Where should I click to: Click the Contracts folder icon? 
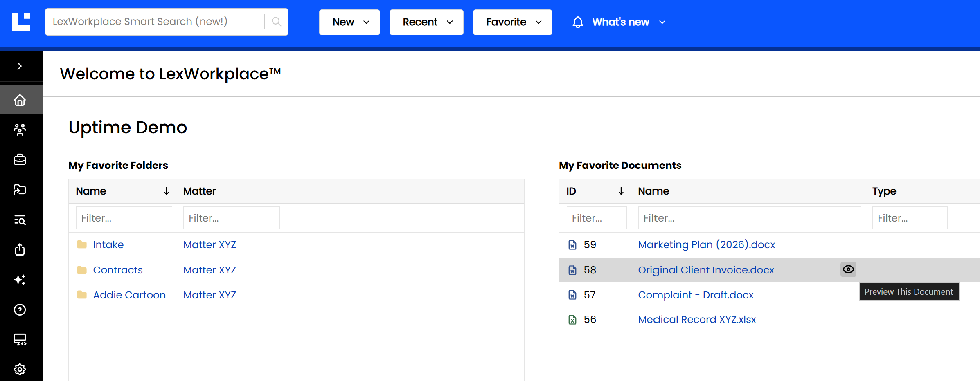click(82, 270)
